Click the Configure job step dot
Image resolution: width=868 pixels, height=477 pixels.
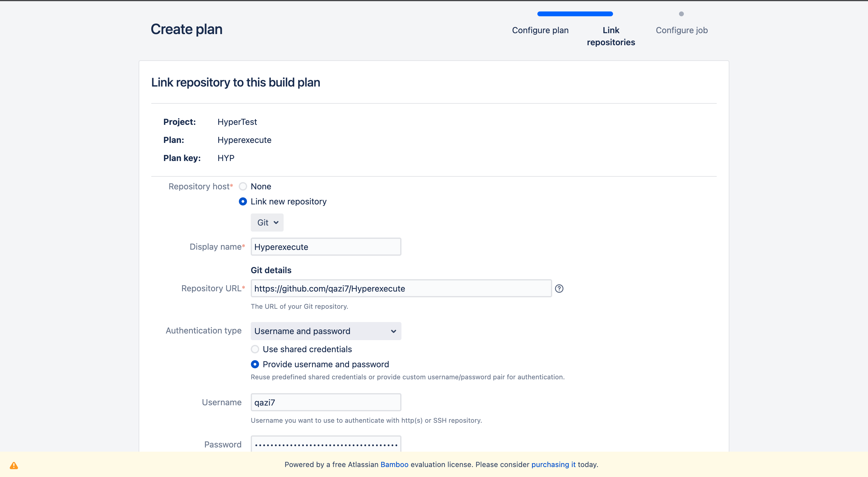(681, 14)
